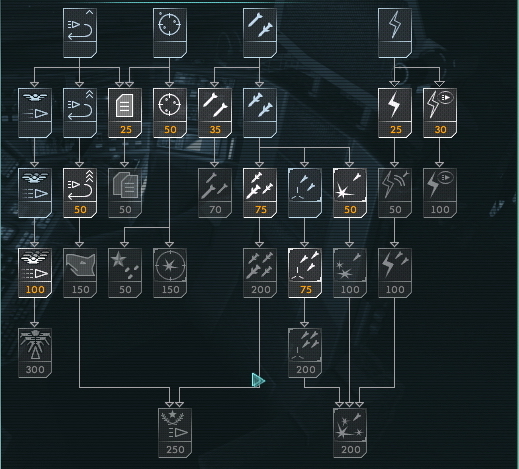
Task: Click the cyan triangle pointer marker
Action: click(x=258, y=380)
